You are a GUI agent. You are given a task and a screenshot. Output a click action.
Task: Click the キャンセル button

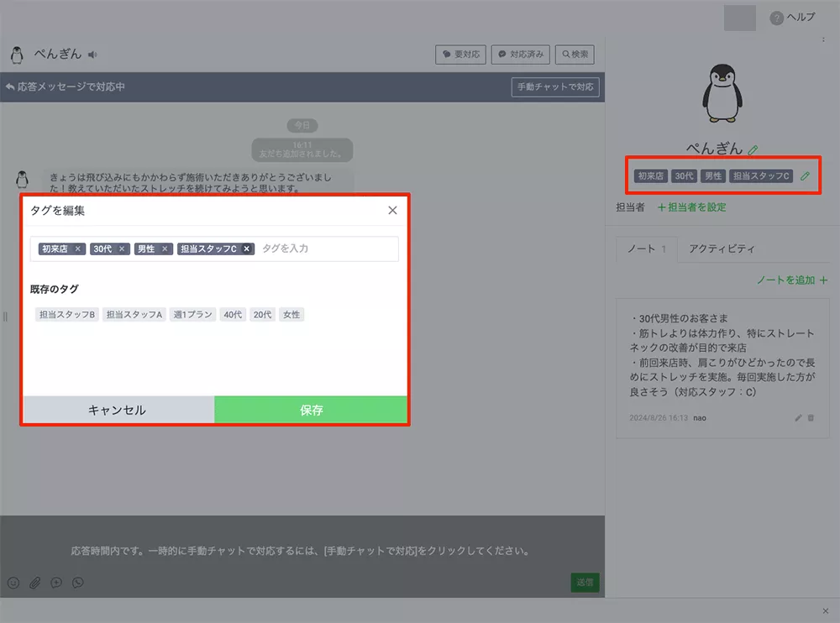pyautogui.click(x=118, y=411)
